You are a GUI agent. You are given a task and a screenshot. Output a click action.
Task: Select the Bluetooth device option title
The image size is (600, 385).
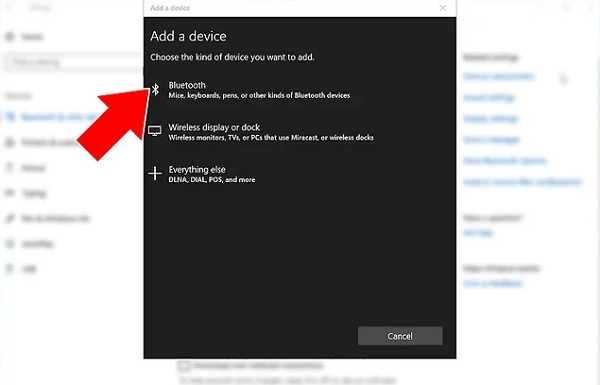pos(187,85)
